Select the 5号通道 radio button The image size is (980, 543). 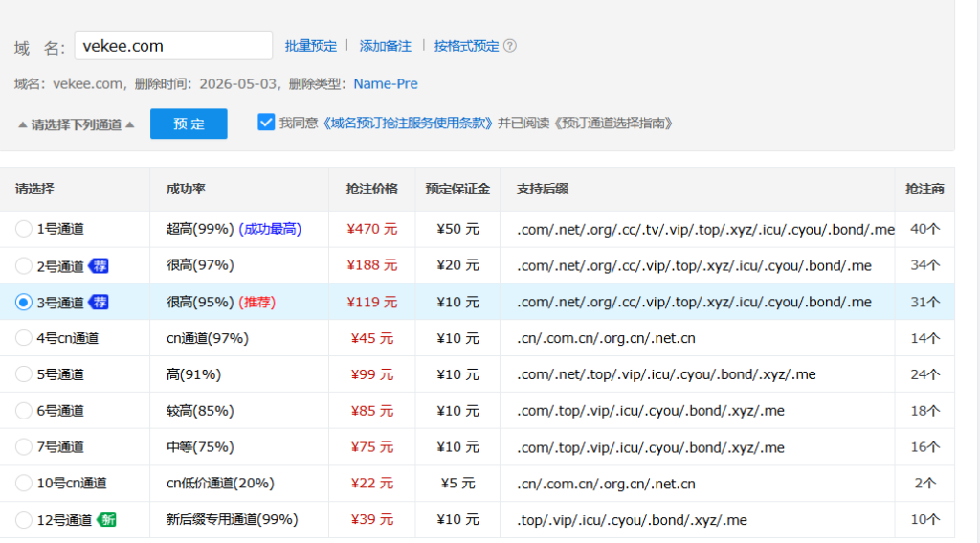click(24, 374)
